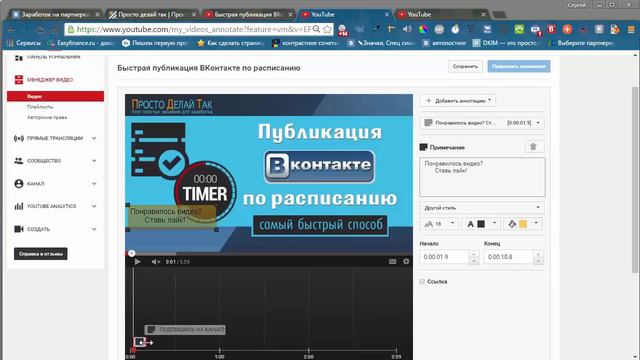Play the video preview
The height and width of the screenshot is (360, 640).
click(138, 262)
